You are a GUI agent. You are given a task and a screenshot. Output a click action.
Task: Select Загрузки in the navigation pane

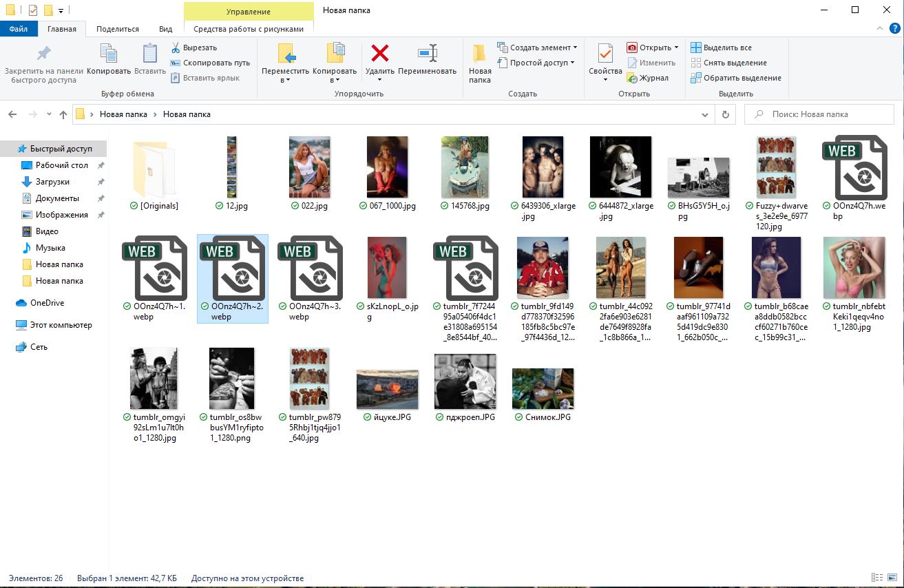52,182
